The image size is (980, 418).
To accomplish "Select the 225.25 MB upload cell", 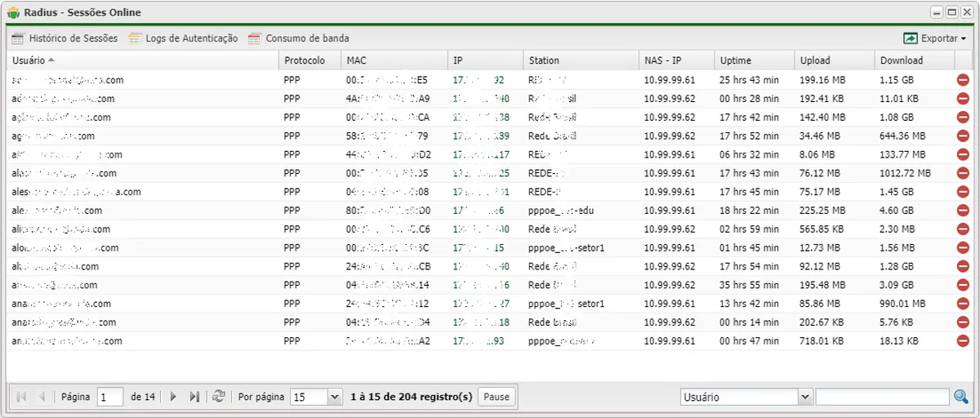I will pyautogui.click(x=834, y=211).
